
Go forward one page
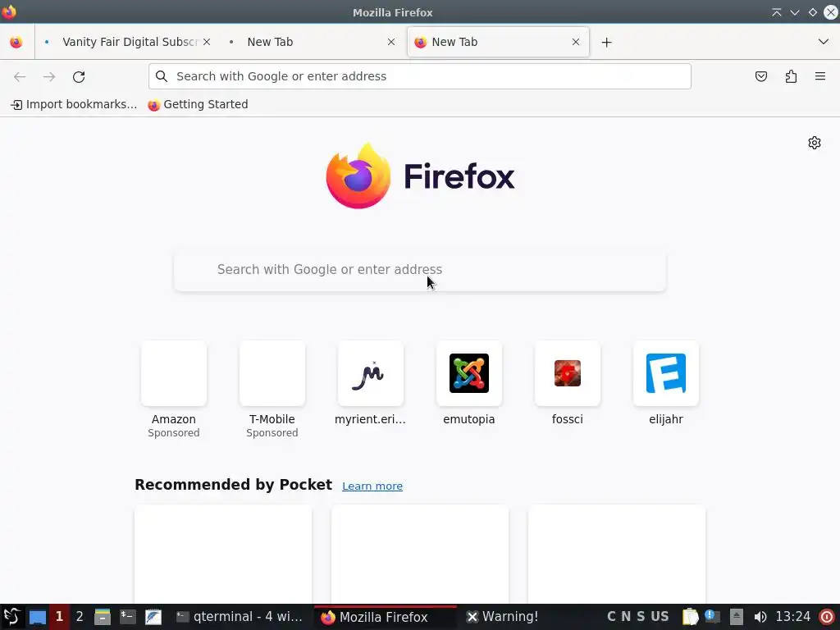pos(49,76)
